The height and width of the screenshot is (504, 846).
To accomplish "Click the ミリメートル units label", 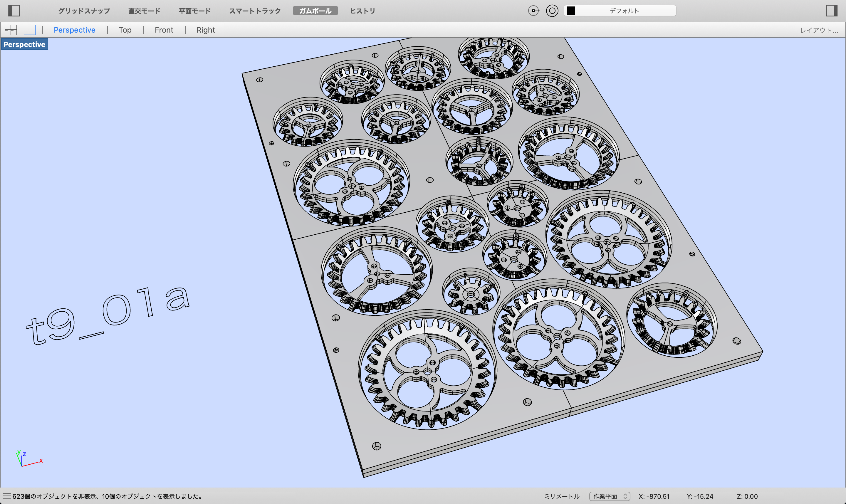I will point(562,496).
